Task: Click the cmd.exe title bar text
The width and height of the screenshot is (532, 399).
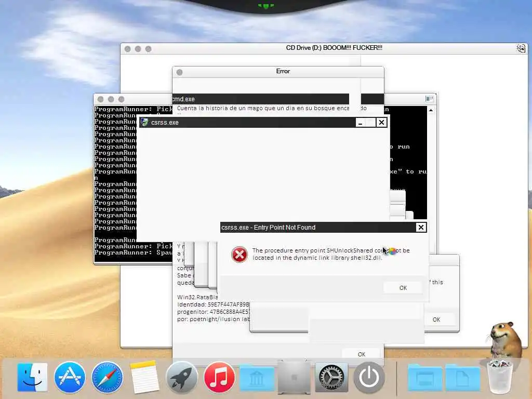Action: point(183,99)
